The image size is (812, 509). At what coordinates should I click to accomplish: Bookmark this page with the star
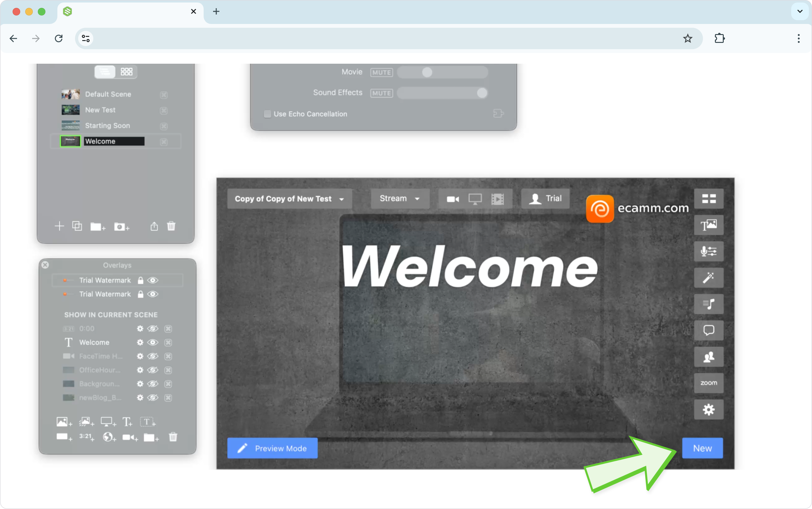point(687,38)
